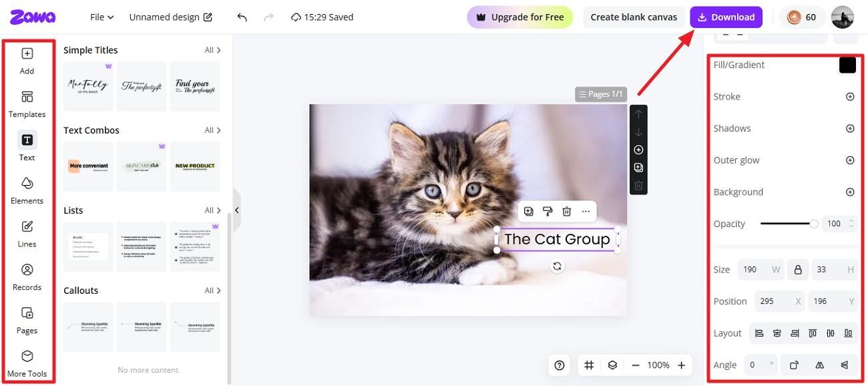Flip vertically icon beside Angle

point(845,365)
